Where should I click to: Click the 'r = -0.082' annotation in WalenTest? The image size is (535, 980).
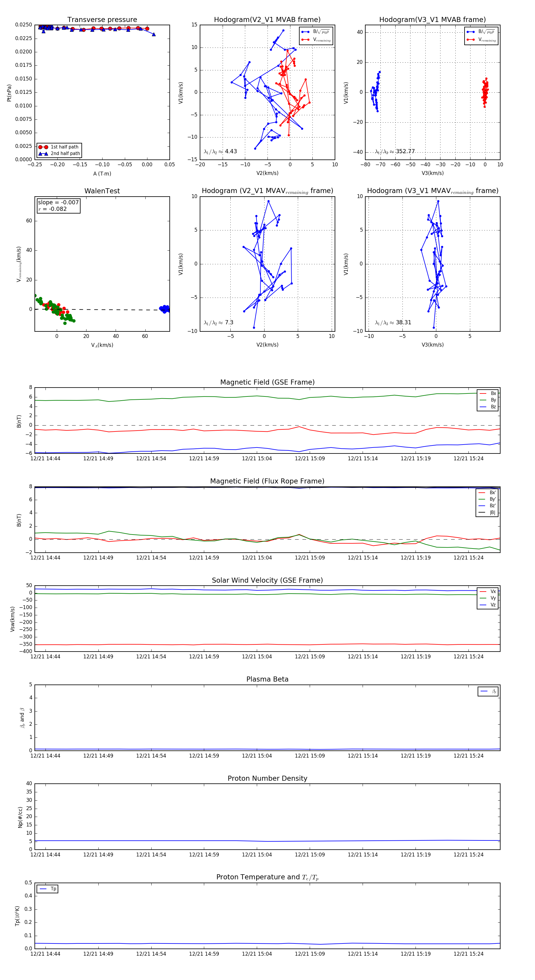pos(53,209)
